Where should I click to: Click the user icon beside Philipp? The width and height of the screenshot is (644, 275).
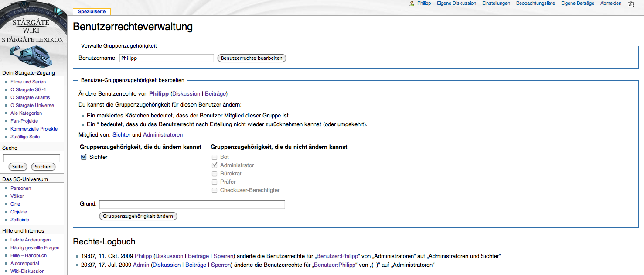[412, 3]
